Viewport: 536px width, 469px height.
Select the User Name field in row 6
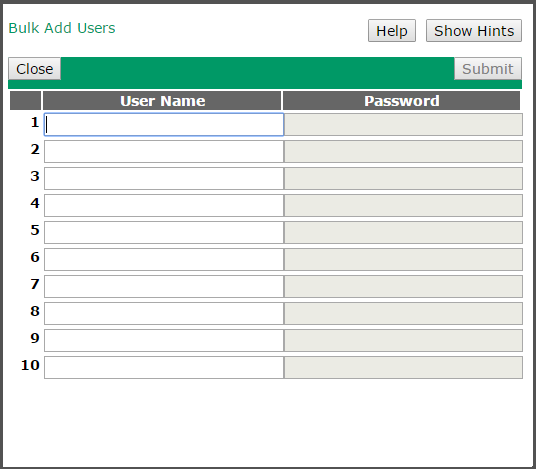click(164, 259)
